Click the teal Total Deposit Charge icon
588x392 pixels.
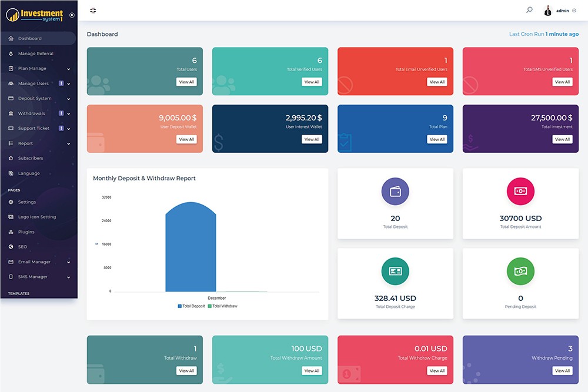[x=395, y=272]
